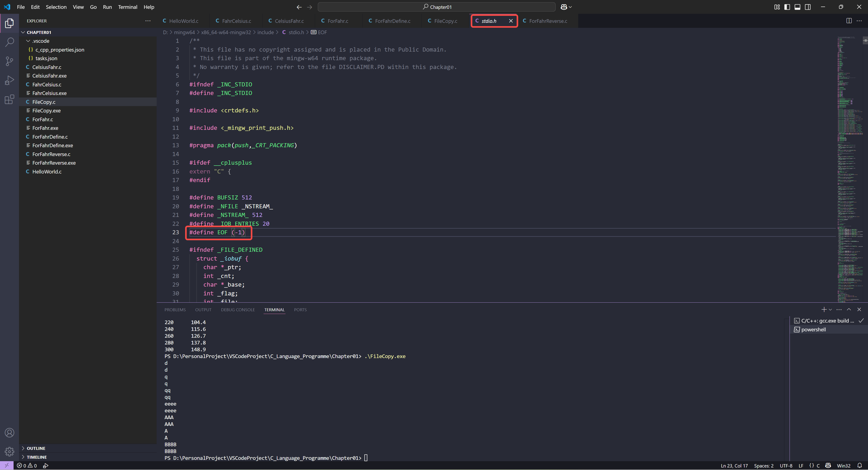Open the Extensions view

pyautogui.click(x=9, y=100)
